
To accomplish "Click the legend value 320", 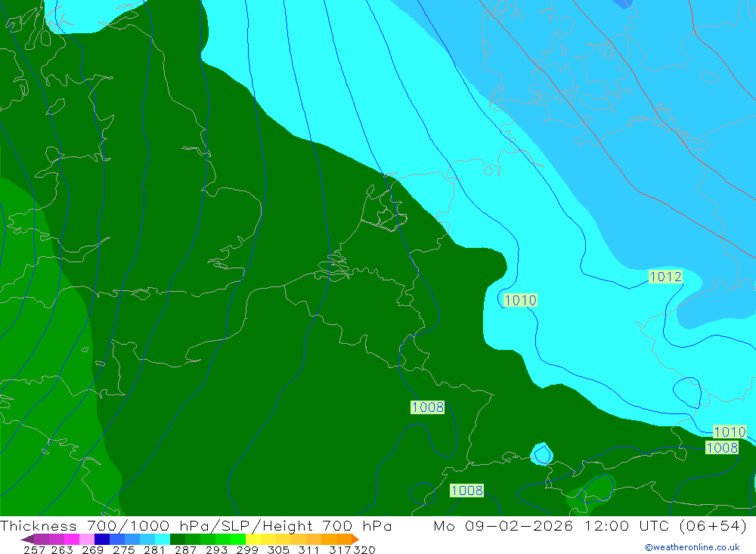I will pos(364,549).
